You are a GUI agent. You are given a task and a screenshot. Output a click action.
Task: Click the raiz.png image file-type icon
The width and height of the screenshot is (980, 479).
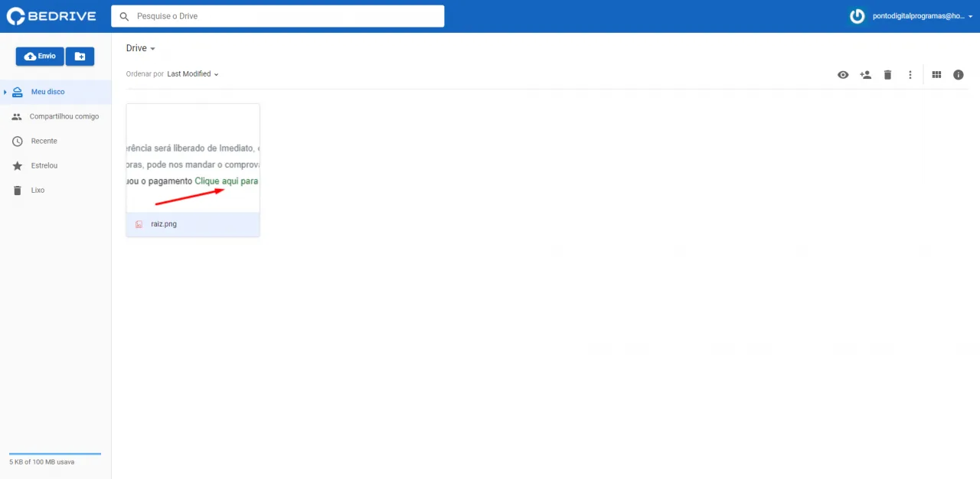pyautogui.click(x=139, y=224)
